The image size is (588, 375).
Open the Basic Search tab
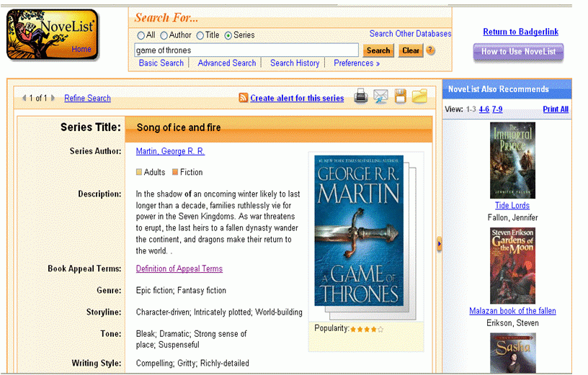[x=161, y=63]
